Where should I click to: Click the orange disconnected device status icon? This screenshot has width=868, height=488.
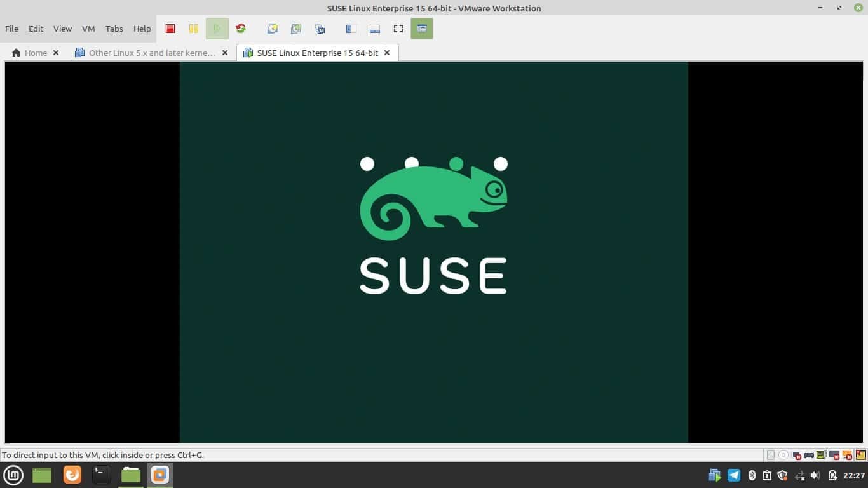pos(847,455)
